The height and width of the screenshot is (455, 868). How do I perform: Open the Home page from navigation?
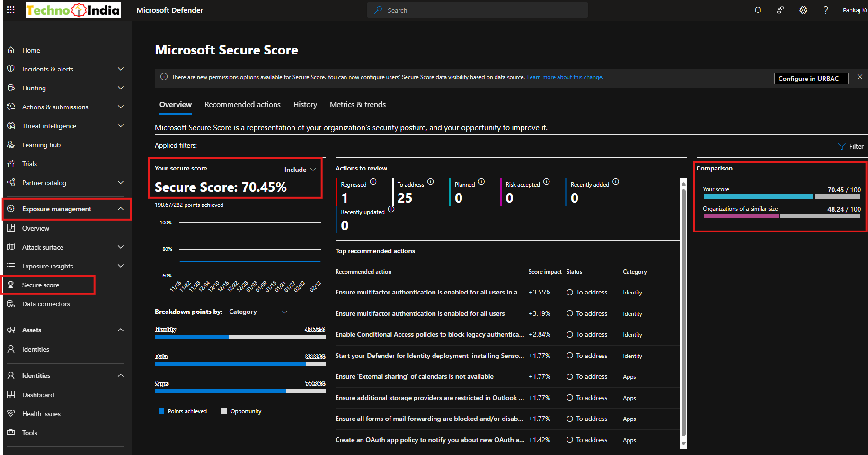[31, 50]
